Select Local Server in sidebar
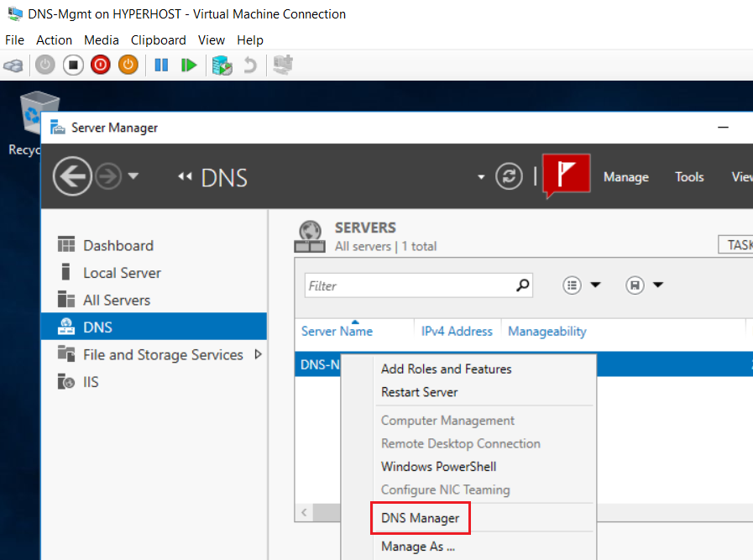 coord(122,273)
